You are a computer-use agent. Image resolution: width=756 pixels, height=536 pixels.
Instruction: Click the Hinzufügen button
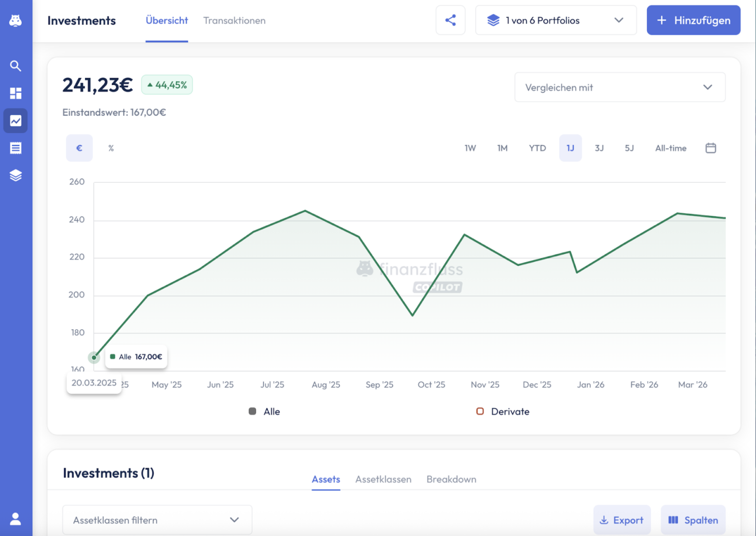pyautogui.click(x=693, y=20)
